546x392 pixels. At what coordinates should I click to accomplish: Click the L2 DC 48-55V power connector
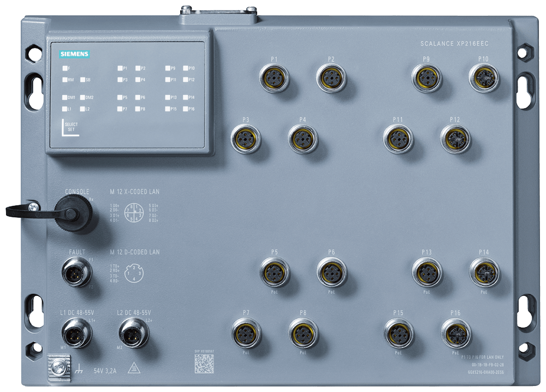click(133, 332)
